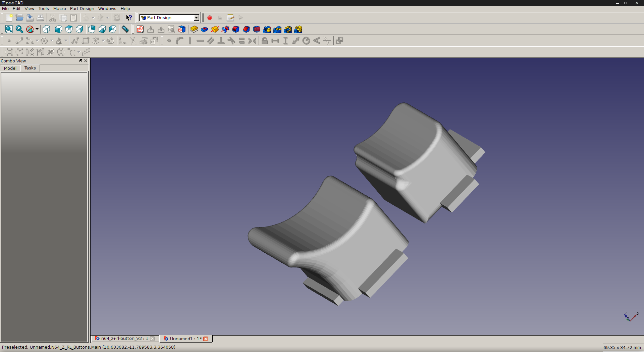This screenshot has width=644, height=352.
Task: Print the document
Action: pos(40,18)
